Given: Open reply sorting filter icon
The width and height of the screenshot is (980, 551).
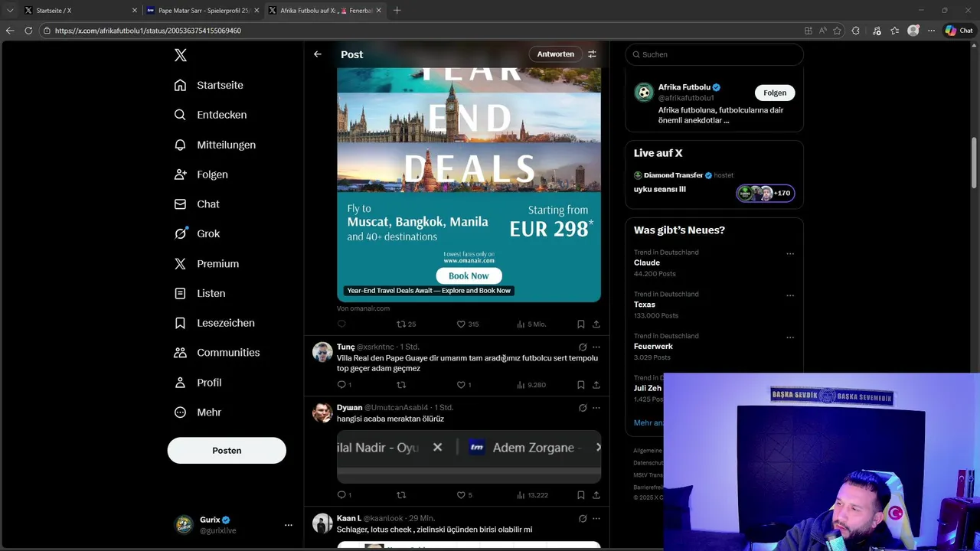Looking at the screenshot, I should click(592, 54).
